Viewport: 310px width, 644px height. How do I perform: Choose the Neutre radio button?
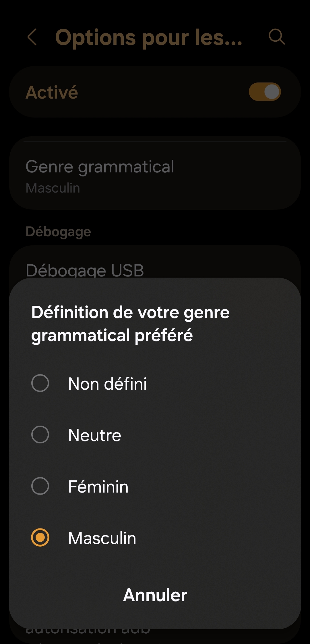pos(40,435)
